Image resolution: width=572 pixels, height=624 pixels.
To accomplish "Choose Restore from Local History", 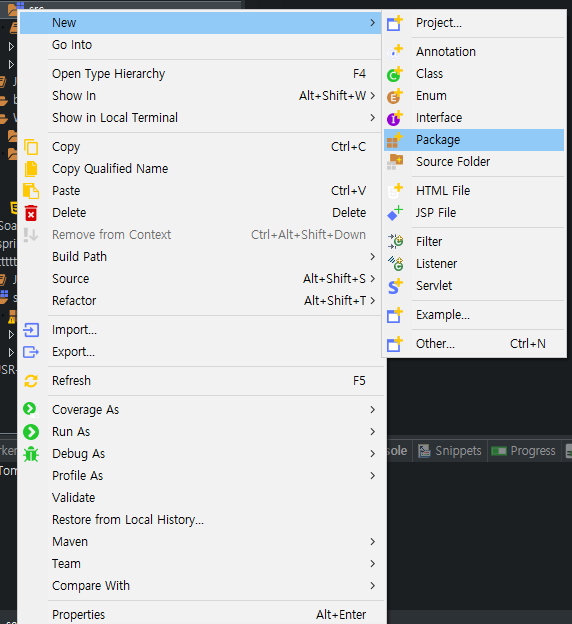I will coord(201,520).
